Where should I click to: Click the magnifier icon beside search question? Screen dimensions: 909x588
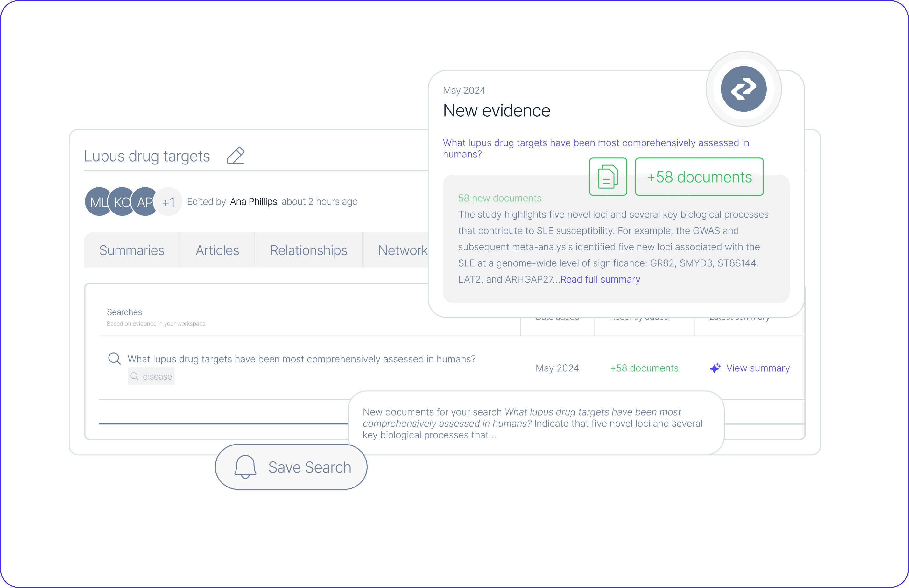(x=114, y=359)
